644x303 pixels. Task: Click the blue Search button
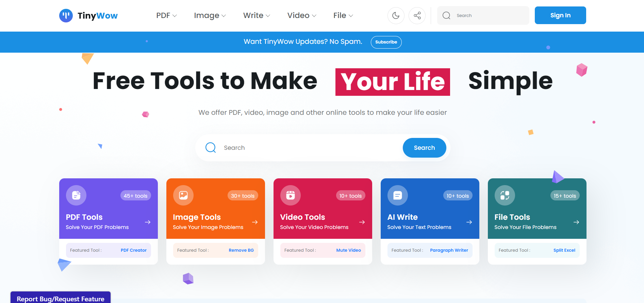point(424,148)
